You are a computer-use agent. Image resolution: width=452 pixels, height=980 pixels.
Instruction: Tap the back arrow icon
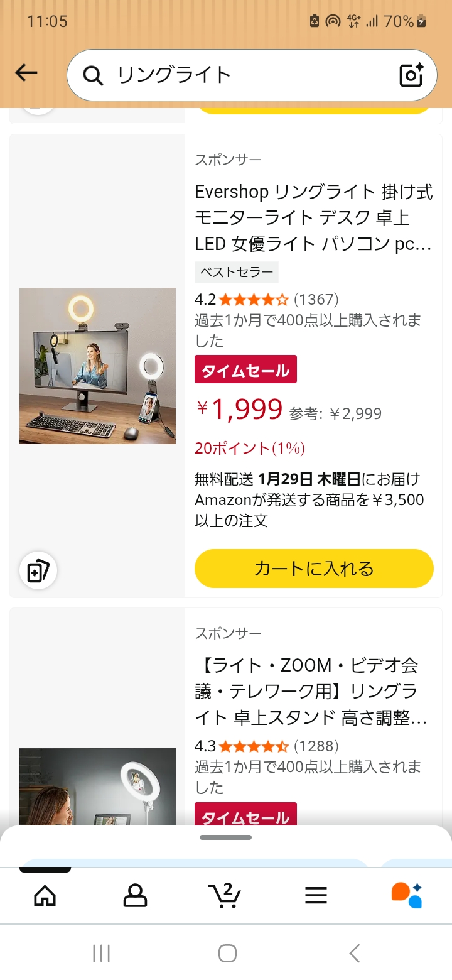coord(26,73)
